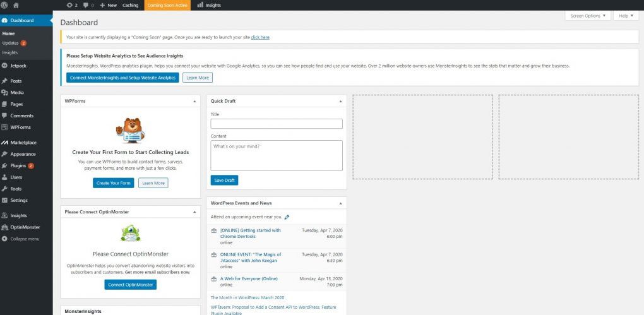The height and width of the screenshot is (315, 644).
Task: Click the Jetpack icon in sidebar
Action: click(x=4, y=66)
